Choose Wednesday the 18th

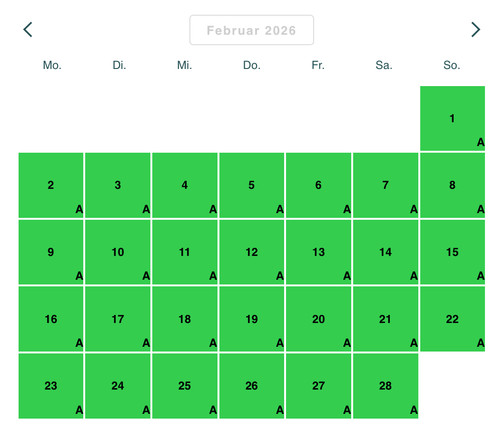[x=185, y=319]
